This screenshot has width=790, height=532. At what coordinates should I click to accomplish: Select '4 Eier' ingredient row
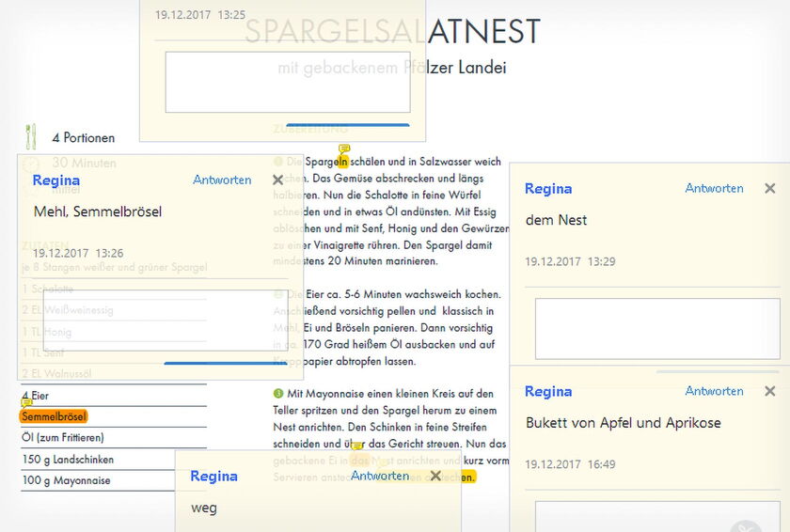(x=114, y=396)
